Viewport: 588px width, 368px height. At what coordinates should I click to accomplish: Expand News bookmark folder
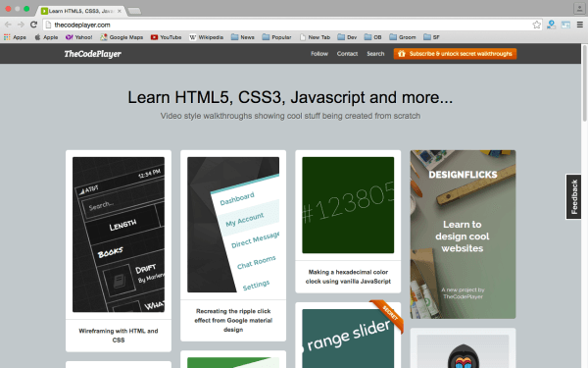pyautogui.click(x=243, y=37)
